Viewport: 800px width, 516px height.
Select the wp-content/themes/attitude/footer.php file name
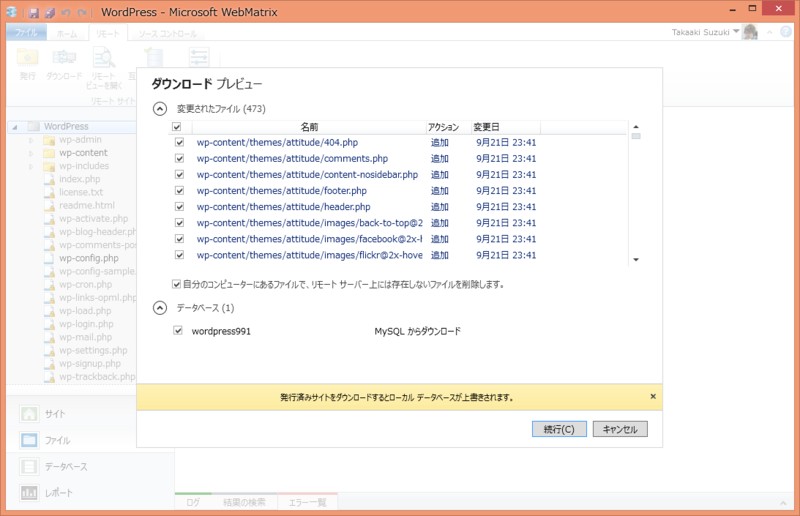click(x=282, y=190)
